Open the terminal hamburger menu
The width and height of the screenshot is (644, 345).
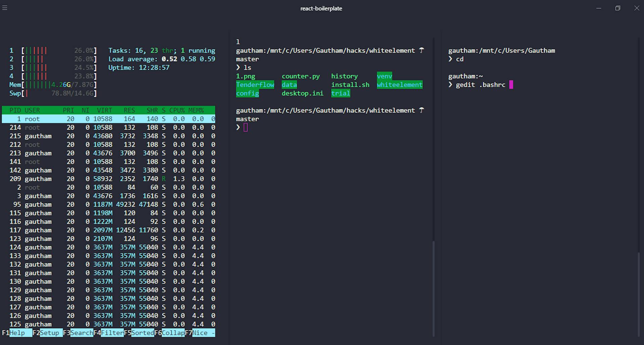click(x=5, y=8)
